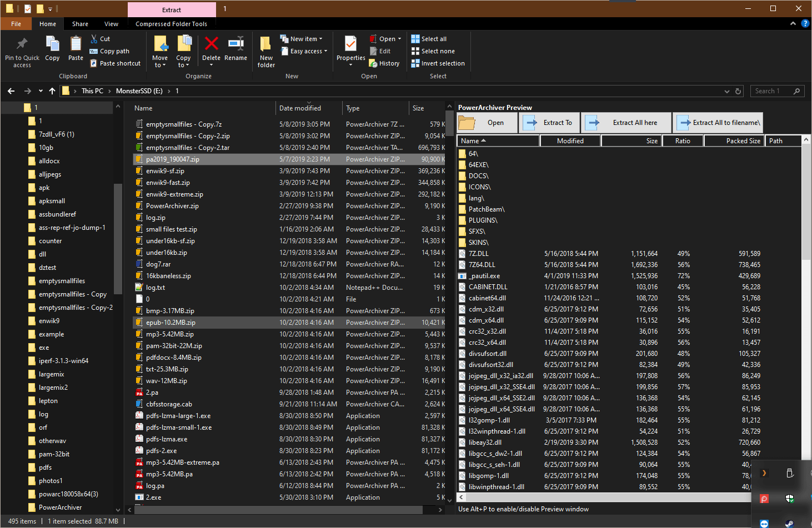Select the enwik9-extreme.zip file
Image resolution: width=812 pixels, height=528 pixels.
tap(289, 194)
